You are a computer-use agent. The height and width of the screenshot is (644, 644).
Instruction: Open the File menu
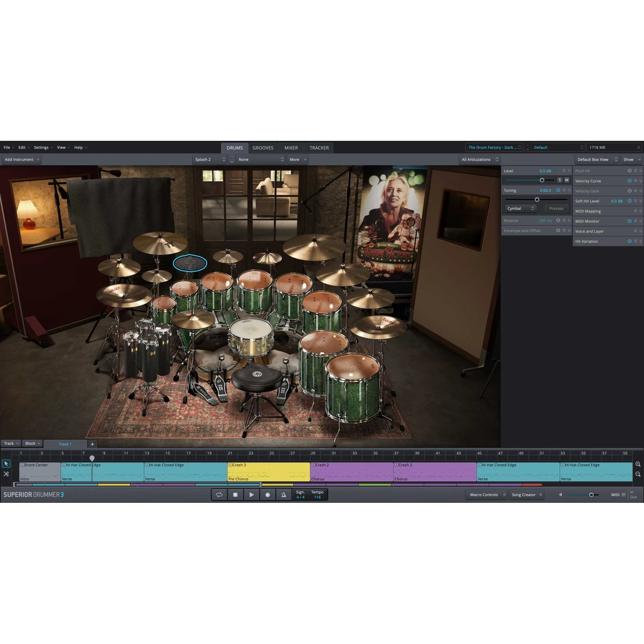click(x=9, y=147)
